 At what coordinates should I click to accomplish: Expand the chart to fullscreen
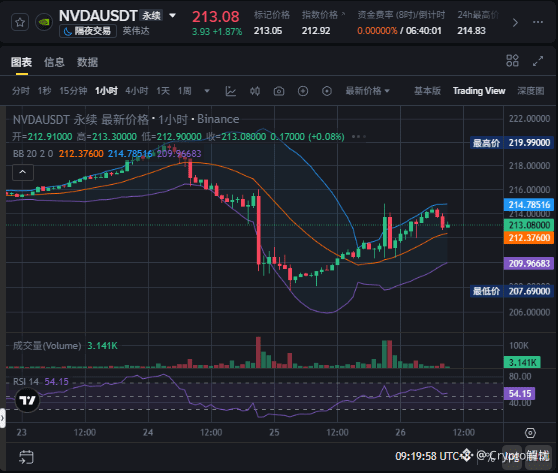click(538, 61)
